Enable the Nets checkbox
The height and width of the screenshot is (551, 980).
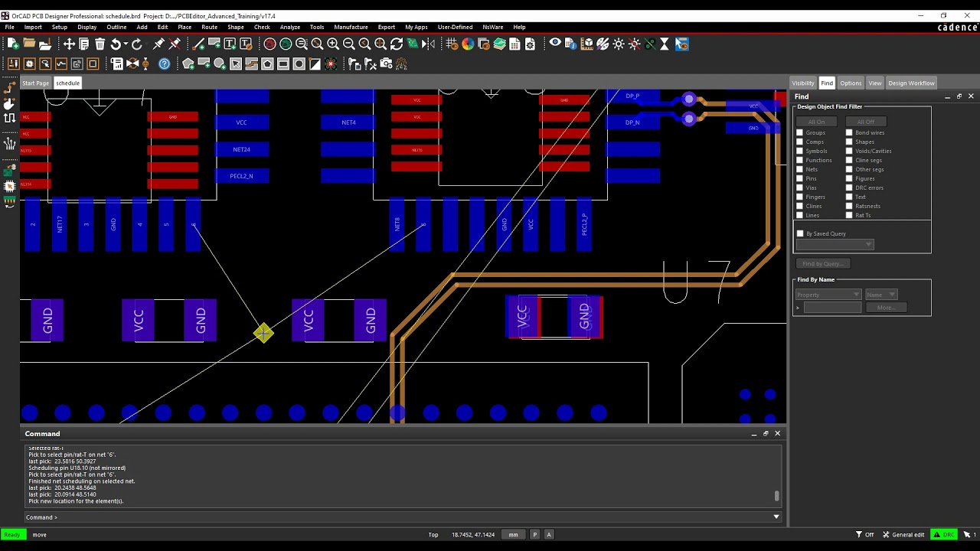(x=800, y=169)
